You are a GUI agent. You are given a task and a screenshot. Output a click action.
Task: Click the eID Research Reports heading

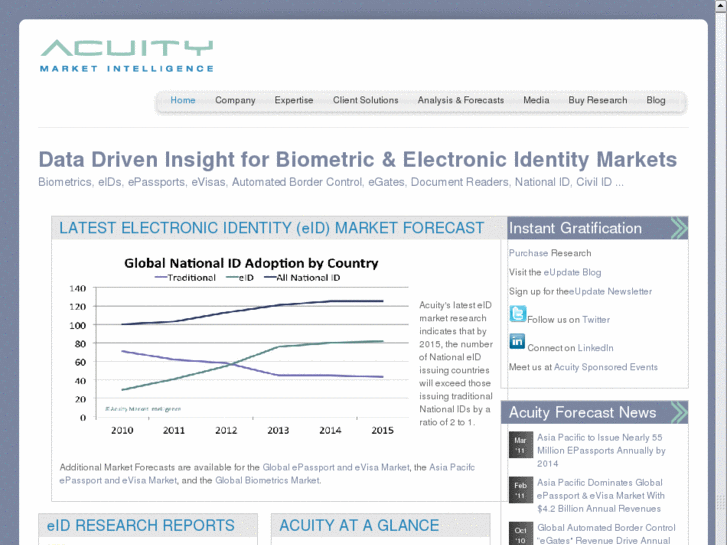[x=140, y=525]
